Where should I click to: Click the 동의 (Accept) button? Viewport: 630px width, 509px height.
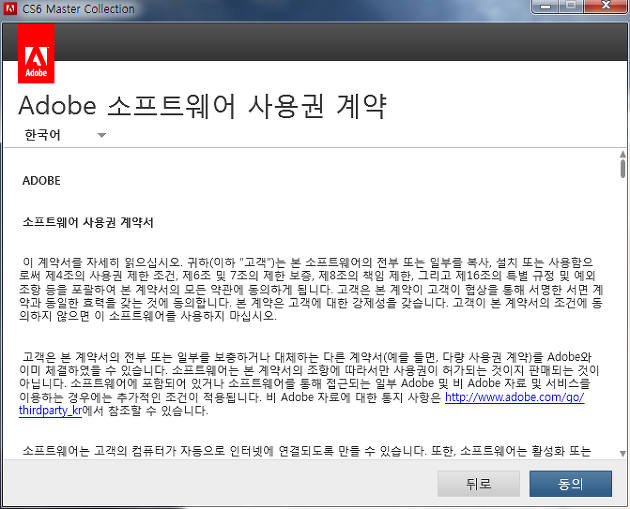coord(571,484)
